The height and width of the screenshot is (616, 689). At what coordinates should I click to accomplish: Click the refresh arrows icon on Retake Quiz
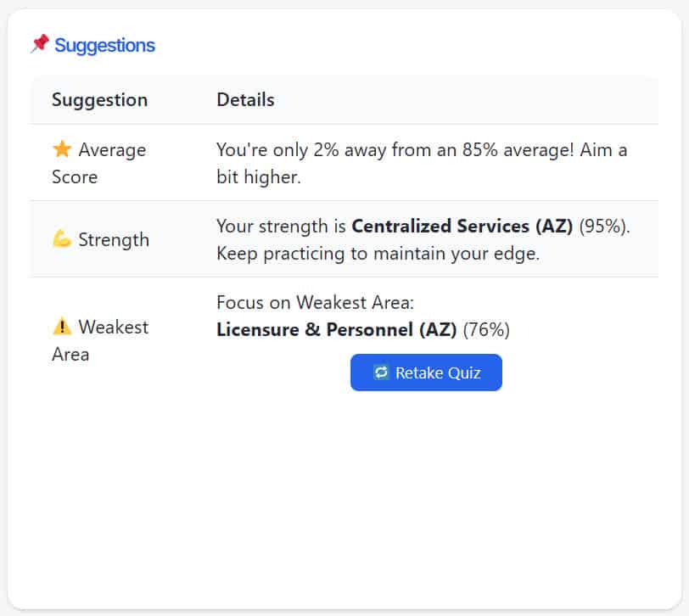click(381, 372)
